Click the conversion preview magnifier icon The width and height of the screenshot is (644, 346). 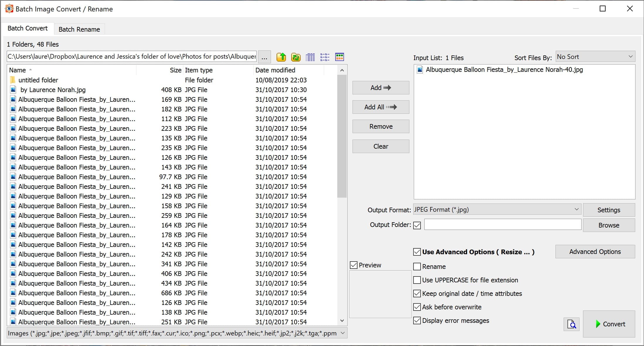pyautogui.click(x=571, y=324)
